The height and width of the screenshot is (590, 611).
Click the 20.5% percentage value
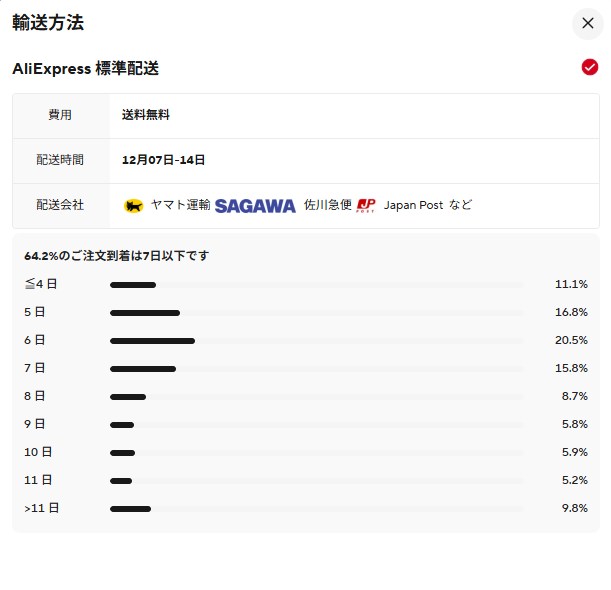[571, 340]
